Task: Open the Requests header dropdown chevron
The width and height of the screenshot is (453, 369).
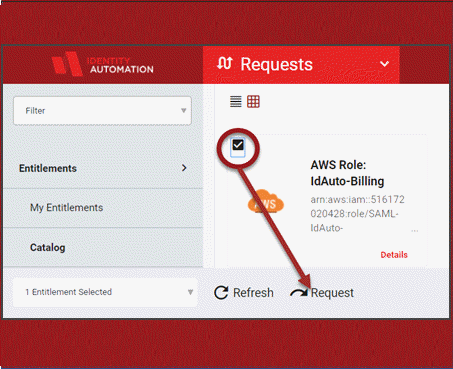Action: (x=384, y=64)
